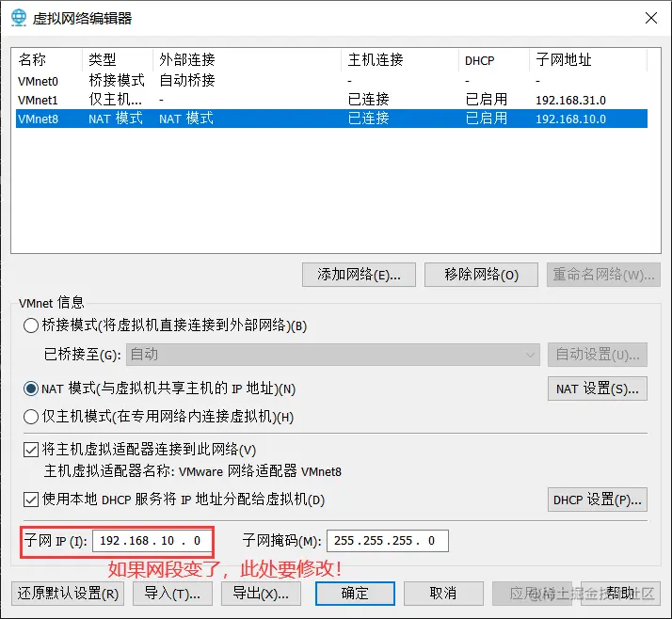Select the VMnet1 row in network list
Image resolution: width=672 pixels, height=619 pixels.
[331, 100]
